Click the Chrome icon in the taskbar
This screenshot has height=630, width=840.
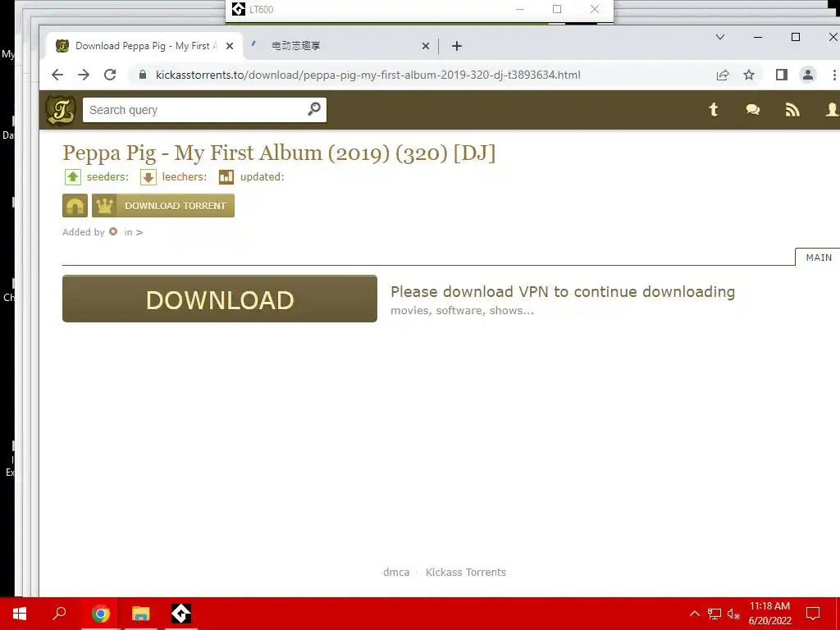pos(100,614)
